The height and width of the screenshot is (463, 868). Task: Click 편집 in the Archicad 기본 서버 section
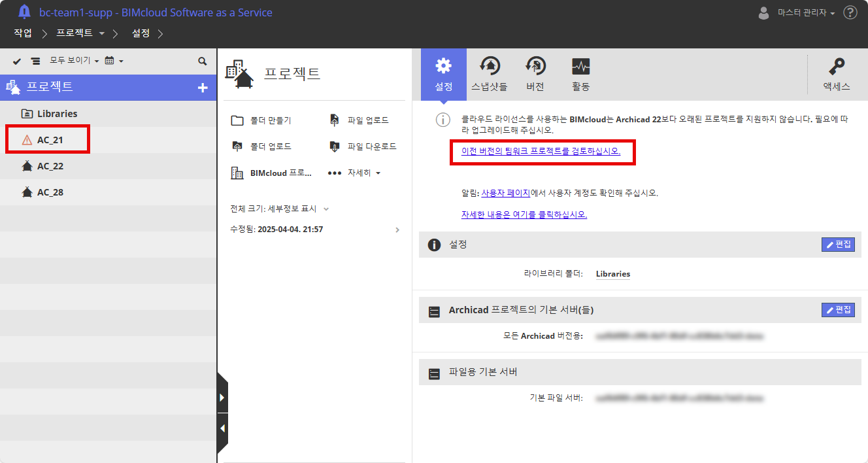pos(838,310)
